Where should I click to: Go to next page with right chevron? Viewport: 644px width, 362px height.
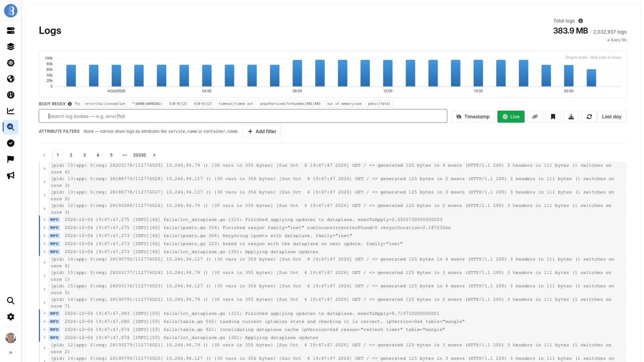[x=154, y=155]
